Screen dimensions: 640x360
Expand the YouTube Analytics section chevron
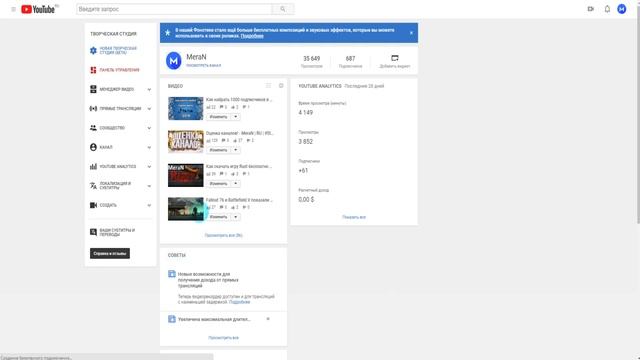tap(149, 167)
